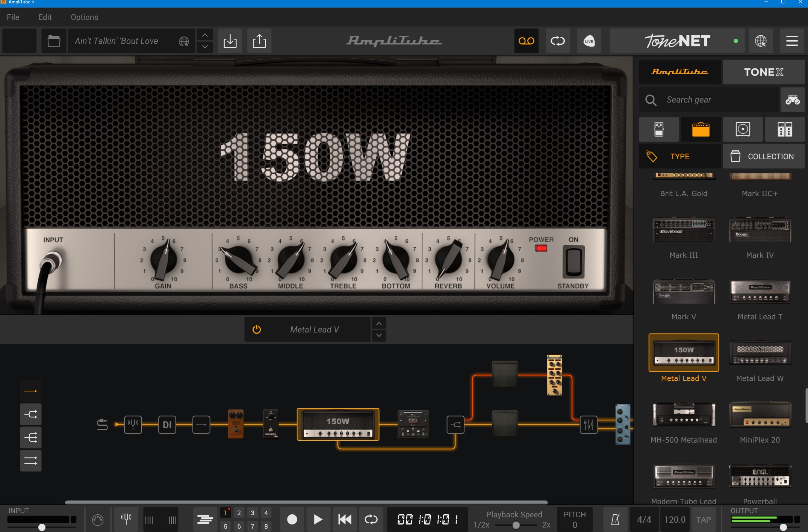Open the Metal Lead V model selector

(x=314, y=329)
